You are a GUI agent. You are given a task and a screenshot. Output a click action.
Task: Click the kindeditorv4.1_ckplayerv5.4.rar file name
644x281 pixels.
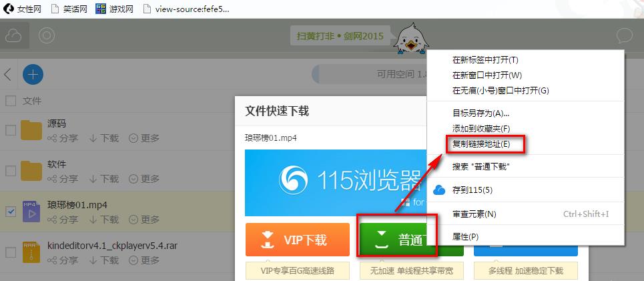113,245
